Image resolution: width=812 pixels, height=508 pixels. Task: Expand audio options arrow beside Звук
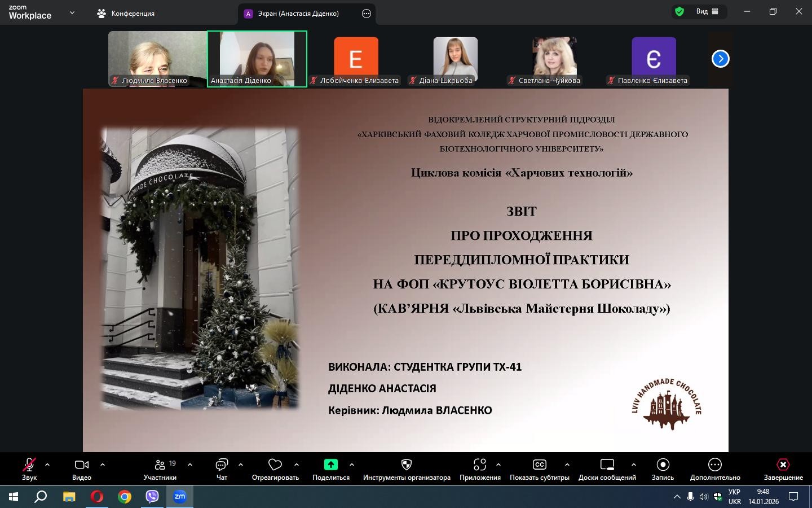point(47,465)
